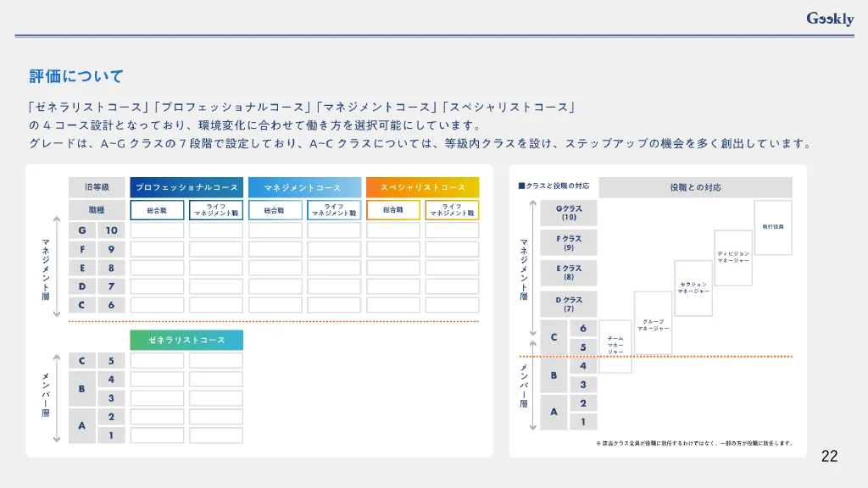
Task: Click level 5 cell in left table
Action: tap(111, 361)
